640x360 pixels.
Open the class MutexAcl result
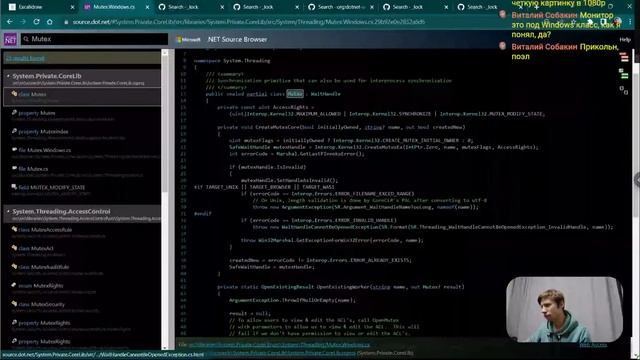tap(82, 251)
